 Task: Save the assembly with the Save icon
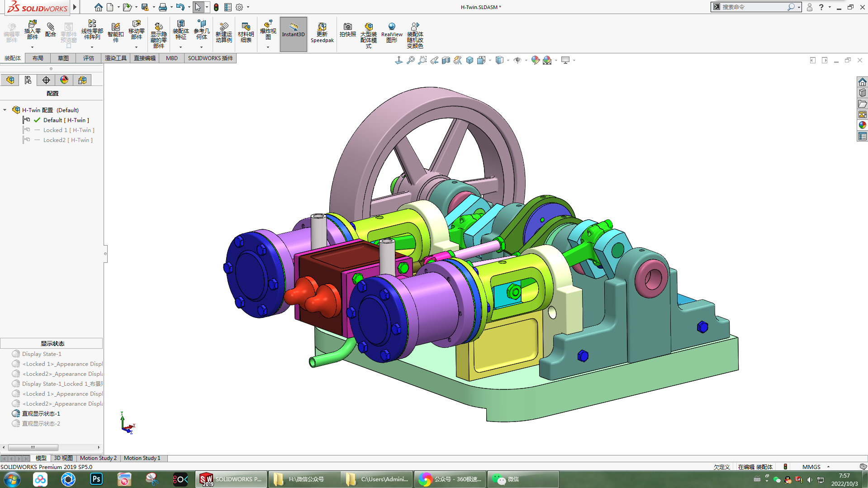145,7
